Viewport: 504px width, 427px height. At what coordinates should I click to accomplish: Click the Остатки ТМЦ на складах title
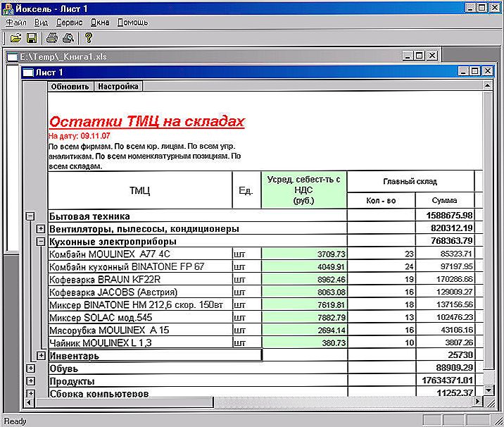[147, 122]
